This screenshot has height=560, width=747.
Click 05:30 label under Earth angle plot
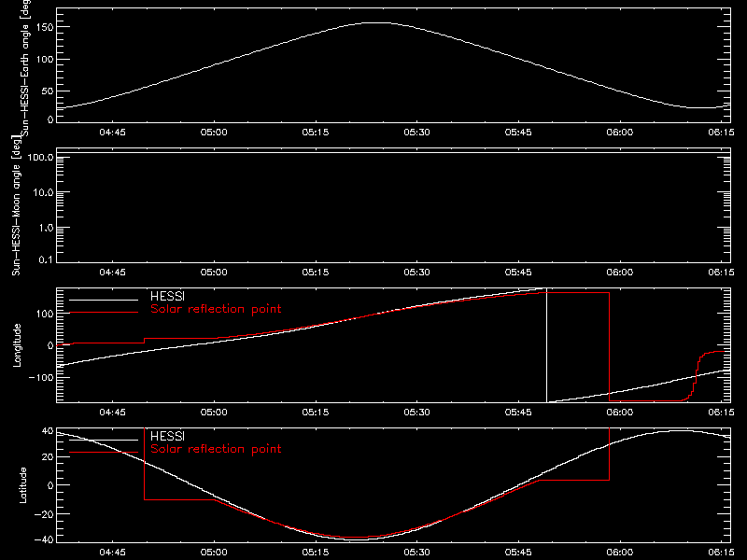click(416, 133)
